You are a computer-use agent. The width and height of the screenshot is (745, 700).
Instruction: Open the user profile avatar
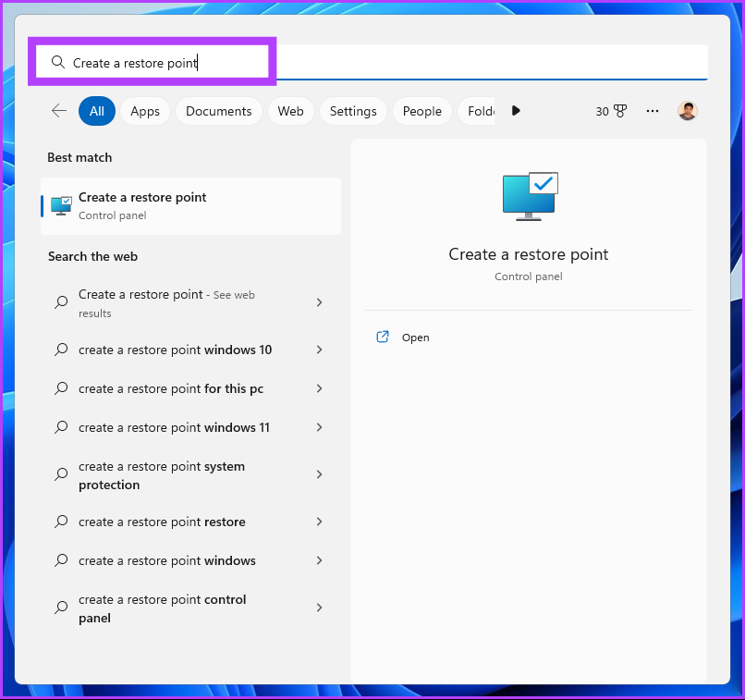(x=687, y=111)
